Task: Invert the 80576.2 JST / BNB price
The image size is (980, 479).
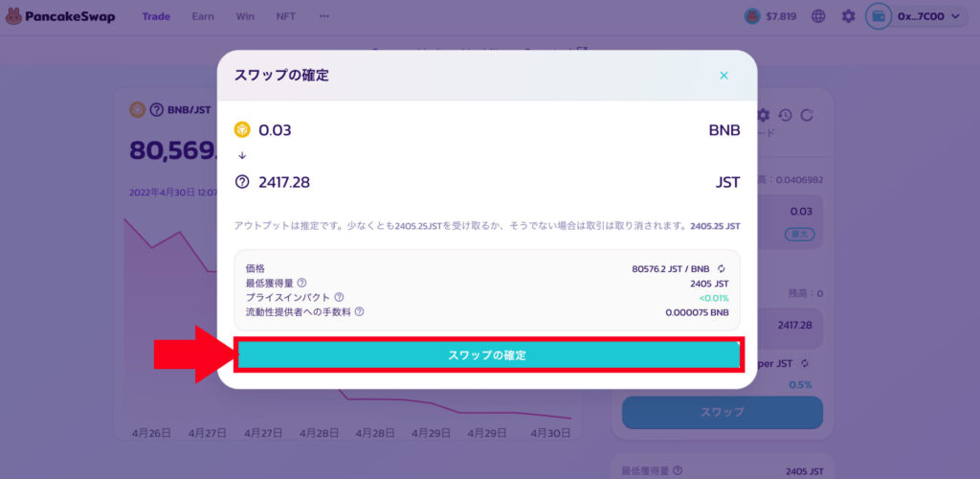Action: (x=722, y=269)
